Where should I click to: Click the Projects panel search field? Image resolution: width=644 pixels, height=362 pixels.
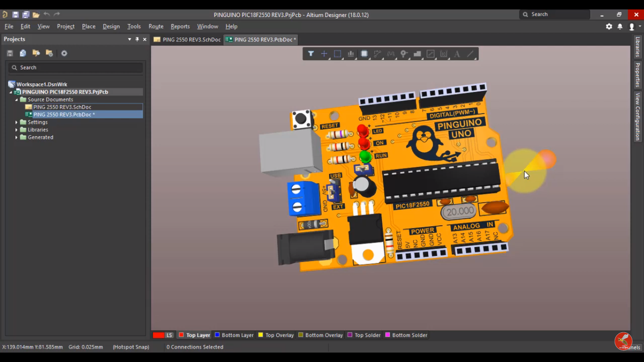pos(75,67)
